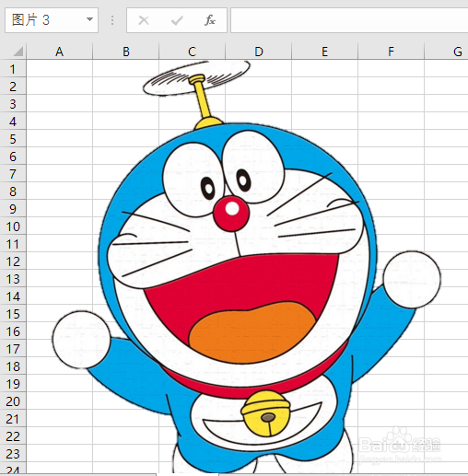Select row 9 header
Screen dimensions: 468x476
tap(13, 208)
